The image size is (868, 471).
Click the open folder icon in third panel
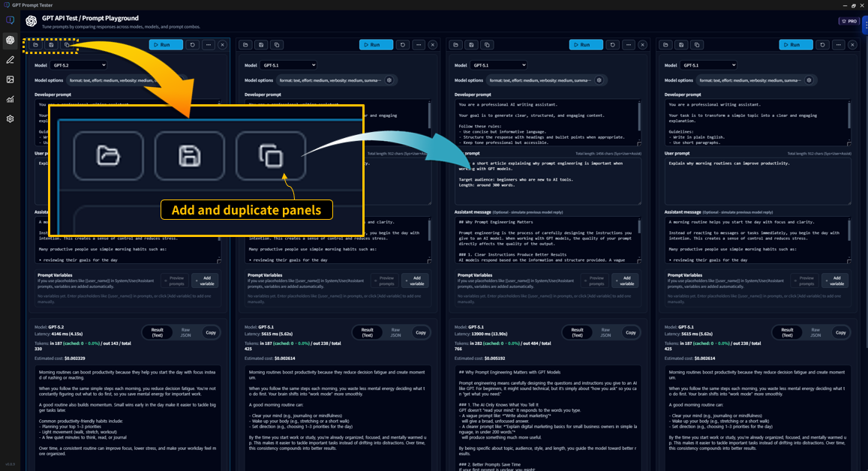pos(455,45)
